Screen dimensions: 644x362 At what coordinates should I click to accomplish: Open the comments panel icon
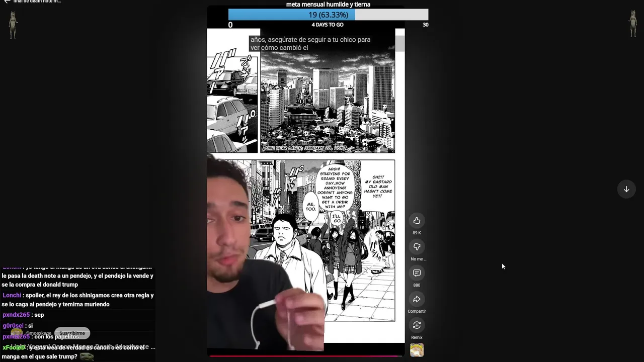pos(417,273)
